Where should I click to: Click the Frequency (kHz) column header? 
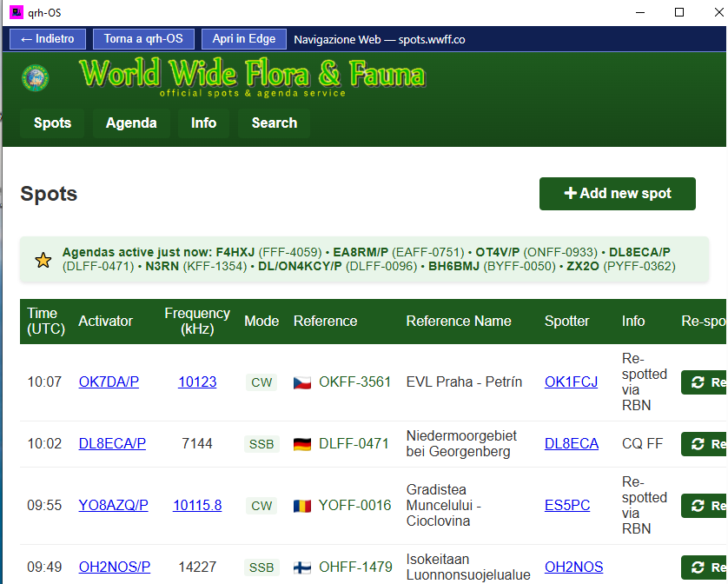point(197,321)
